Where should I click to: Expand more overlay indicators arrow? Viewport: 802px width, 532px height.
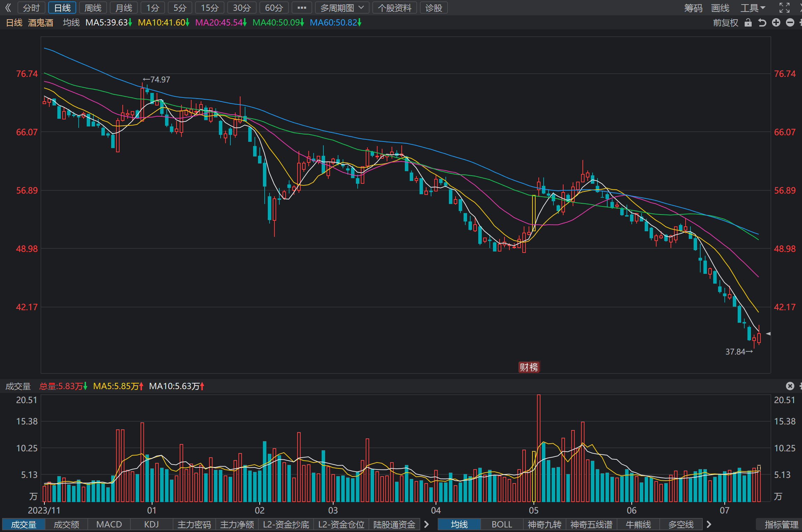(709, 524)
